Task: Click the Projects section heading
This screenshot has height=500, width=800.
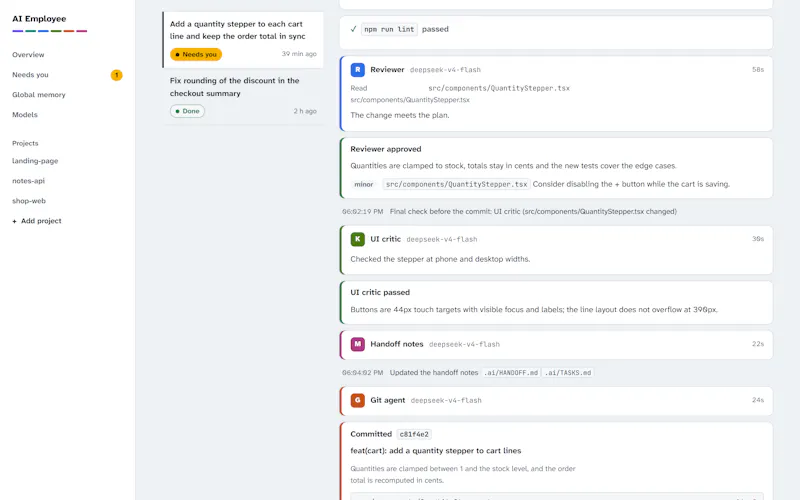Action: click(x=25, y=143)
